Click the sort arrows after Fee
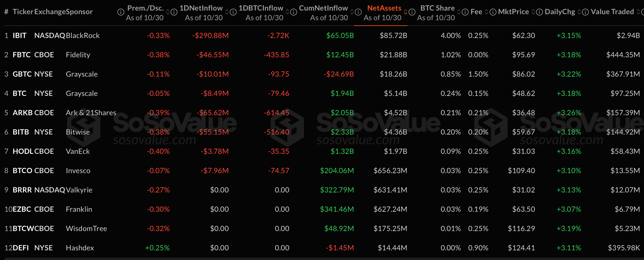 487,12
